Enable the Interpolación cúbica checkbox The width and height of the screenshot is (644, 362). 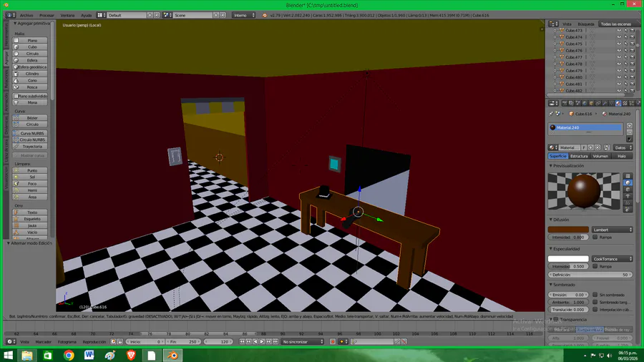[x=595, y=310]
